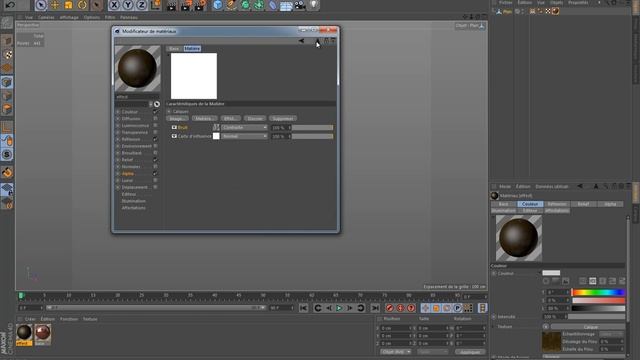
Task: Switch to Matière tab in material editor
Action: tap(192, 49)
